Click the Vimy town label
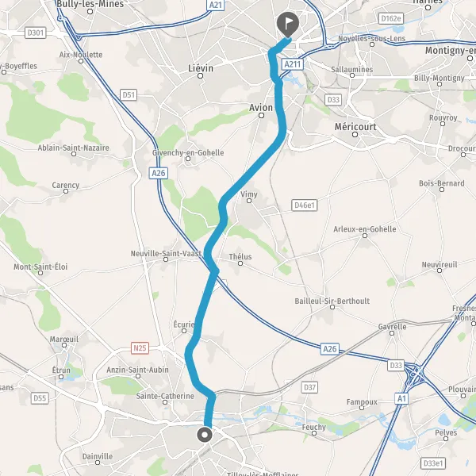The image size is (476, 476). (249, 194)
